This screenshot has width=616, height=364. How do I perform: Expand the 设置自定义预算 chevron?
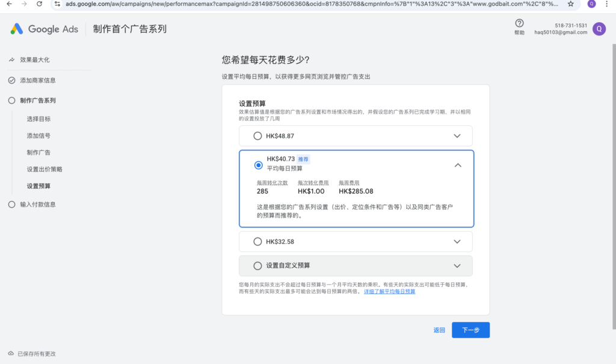[x=457, y=265]
